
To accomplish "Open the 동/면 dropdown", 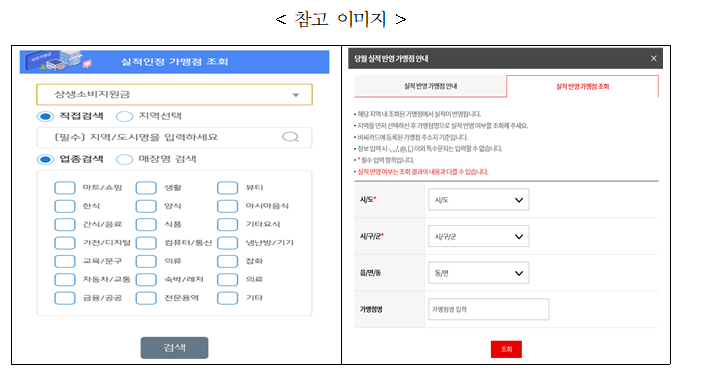I will point(479,273).
